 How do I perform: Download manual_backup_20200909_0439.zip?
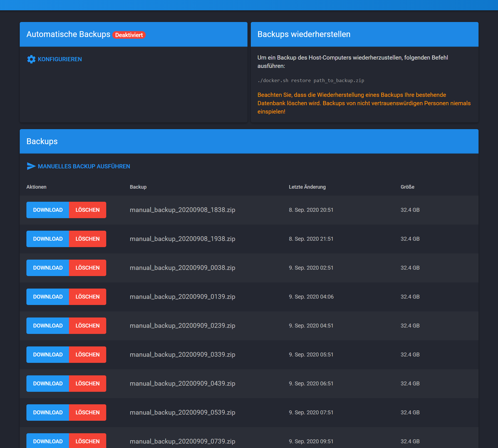click(48, 383)
